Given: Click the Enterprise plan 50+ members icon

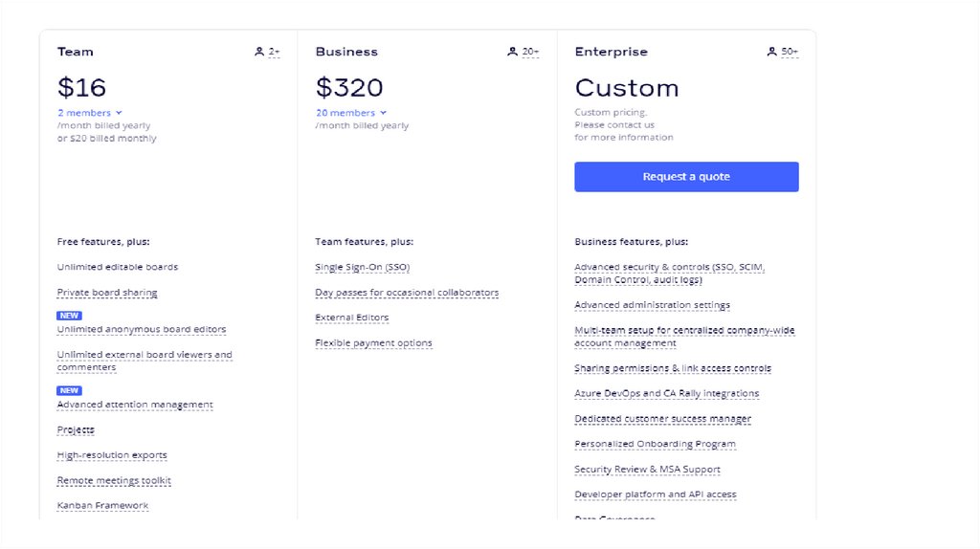Looking at the screenshot, I should point(771,52).
